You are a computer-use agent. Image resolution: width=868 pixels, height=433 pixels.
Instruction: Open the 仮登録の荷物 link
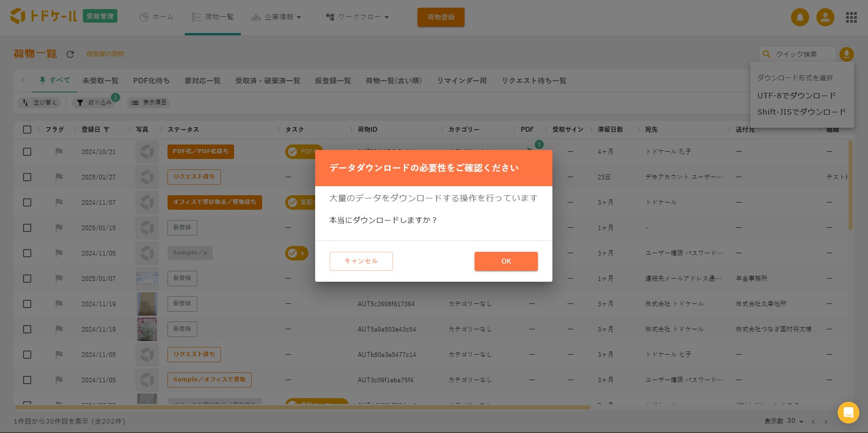click(x=105, y=54)
